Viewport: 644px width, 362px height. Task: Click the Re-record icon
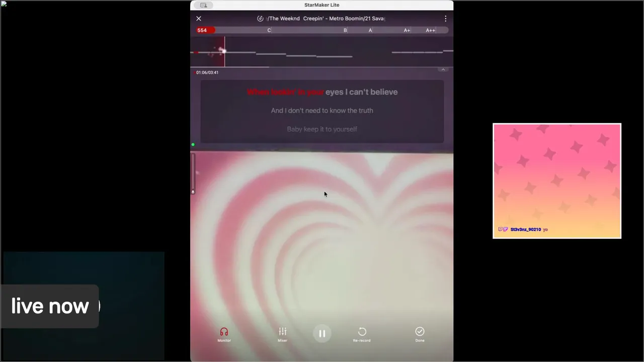pos(362,332)
